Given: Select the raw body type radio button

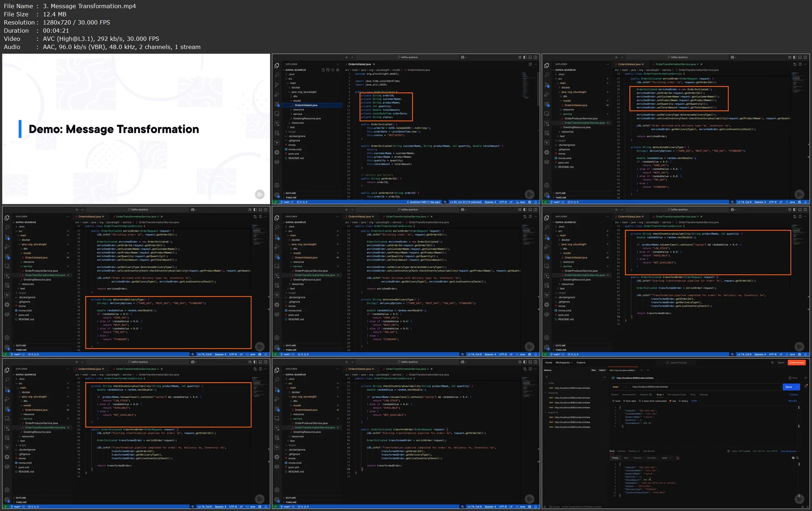Looking at the screenshot, I should pos(670,401).
